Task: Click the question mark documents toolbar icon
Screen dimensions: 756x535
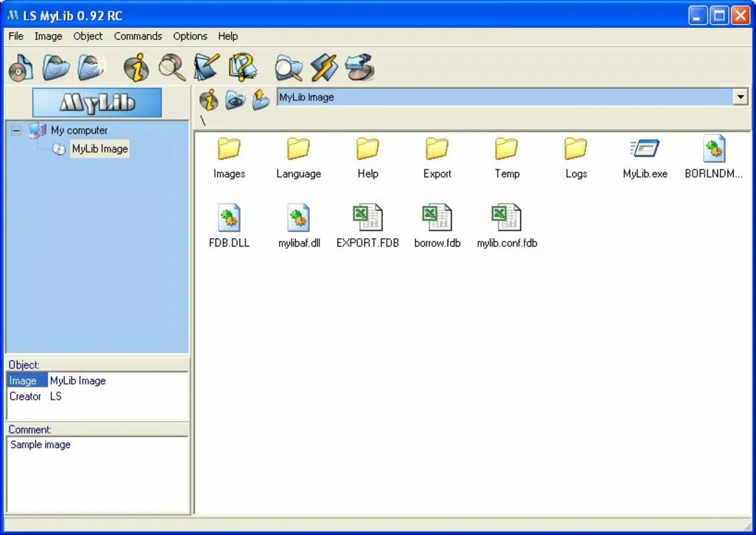Action: [x=242, y=68]
